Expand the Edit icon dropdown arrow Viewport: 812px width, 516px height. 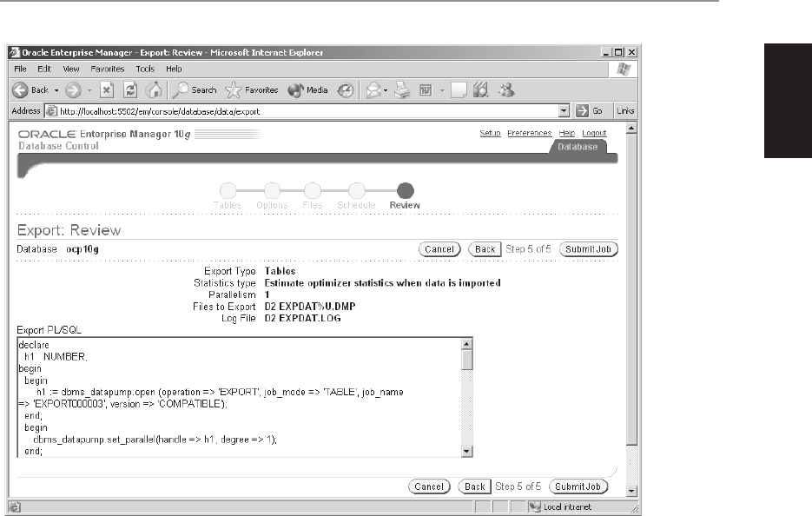tap(442, 90)
